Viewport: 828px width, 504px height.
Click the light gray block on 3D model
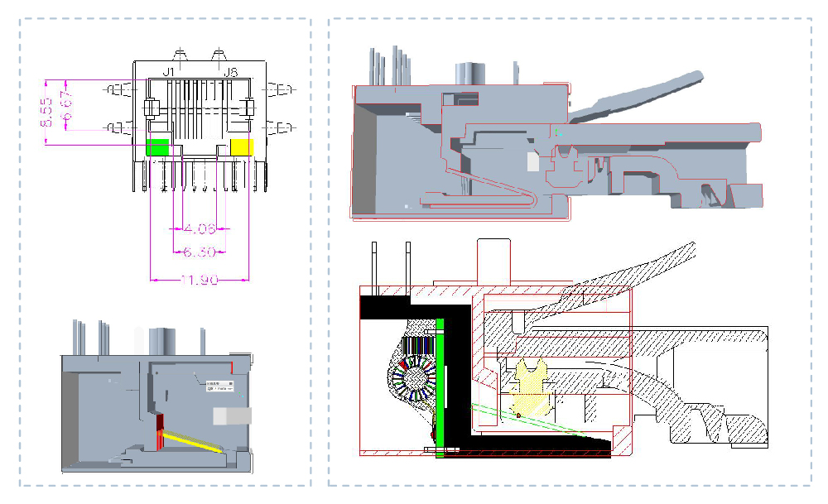coord(231,415)
